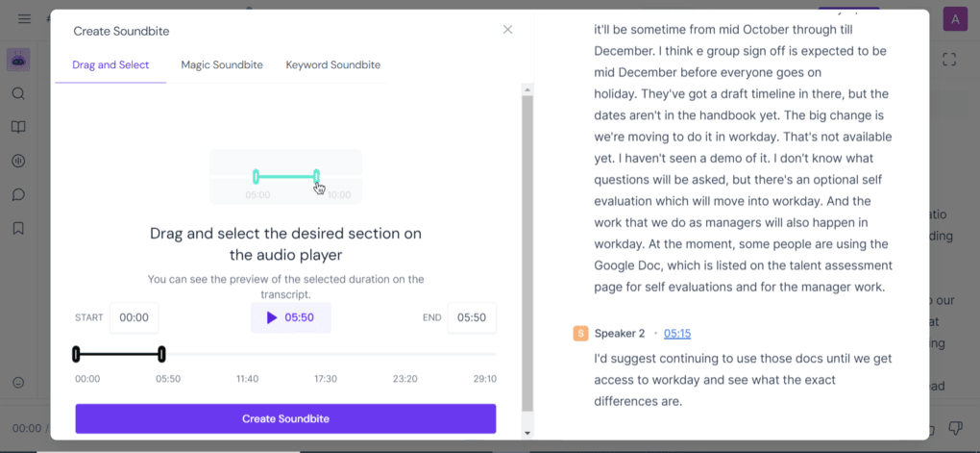Play the 05:50 soundbite preview
This screenshot has width=980, height=453.
click(x=290, y=317)
